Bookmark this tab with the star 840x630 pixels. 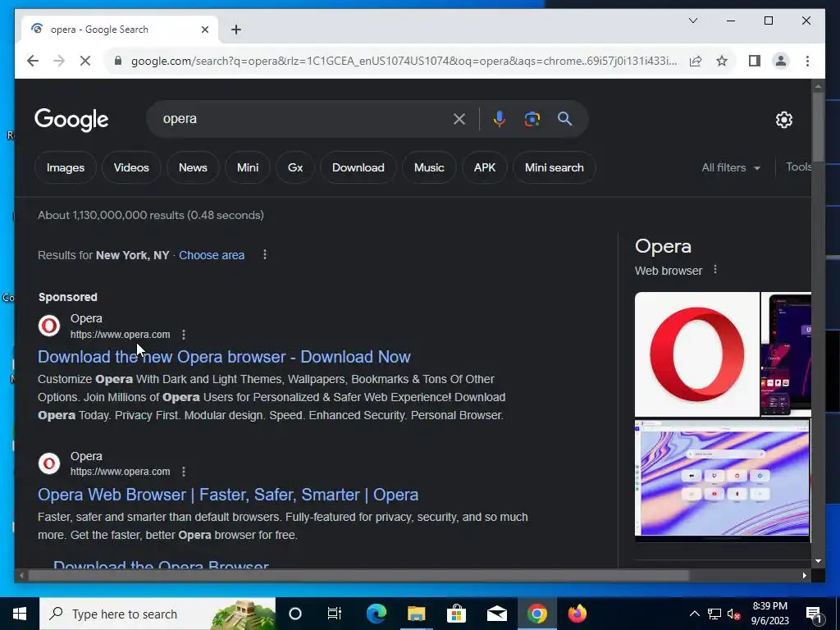(722, 61)
